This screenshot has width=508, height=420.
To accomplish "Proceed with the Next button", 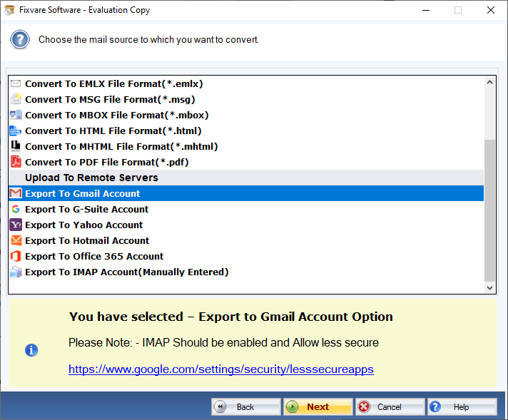I will (317, 406).
